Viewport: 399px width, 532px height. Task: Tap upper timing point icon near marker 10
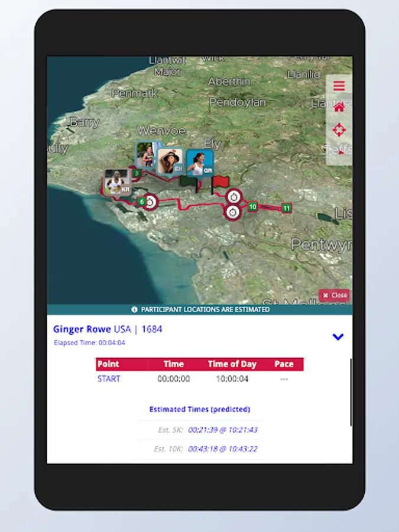[233, 197]
